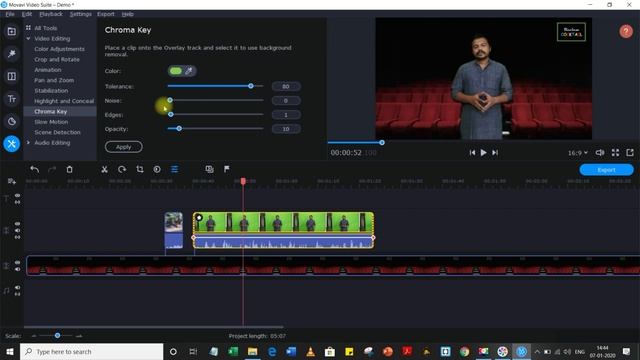Screen dimensions: 640x360
Task: Open the Filters magic wand panel
Action: coord(11,53)
